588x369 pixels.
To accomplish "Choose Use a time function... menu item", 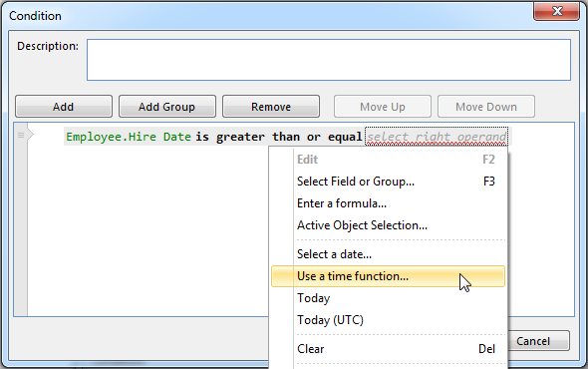I will pyautogui.click(x=388, y=276).
